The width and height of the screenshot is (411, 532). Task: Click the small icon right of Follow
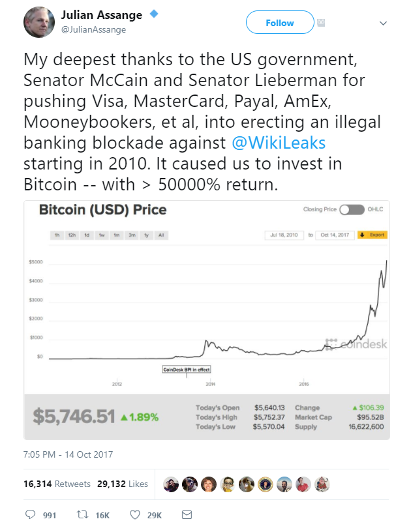320,23
